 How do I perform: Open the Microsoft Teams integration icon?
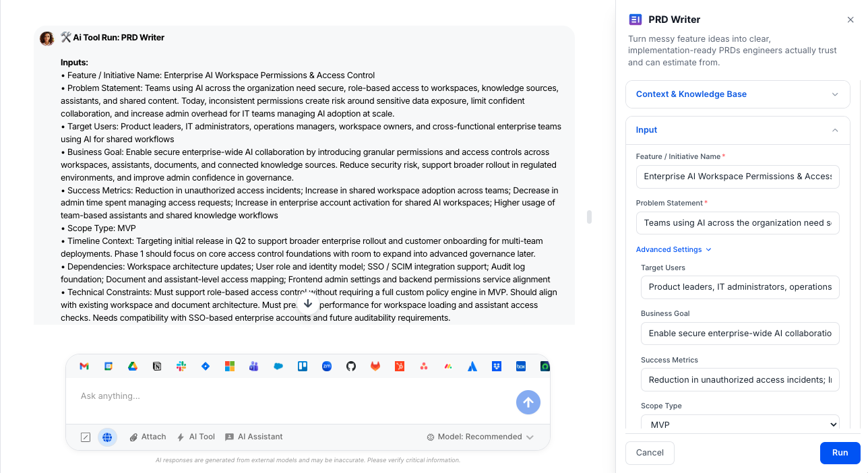pyautogui.click(x=254, y=367)
